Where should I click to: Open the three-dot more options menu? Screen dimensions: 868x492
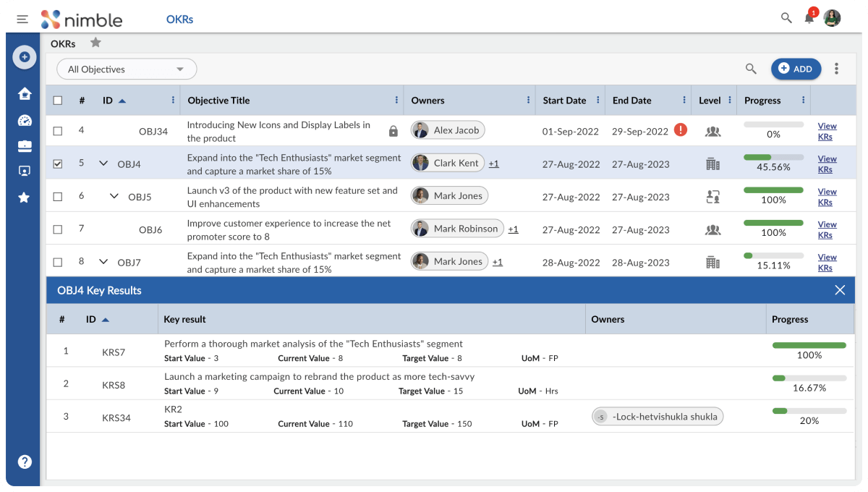click(836, 69)
